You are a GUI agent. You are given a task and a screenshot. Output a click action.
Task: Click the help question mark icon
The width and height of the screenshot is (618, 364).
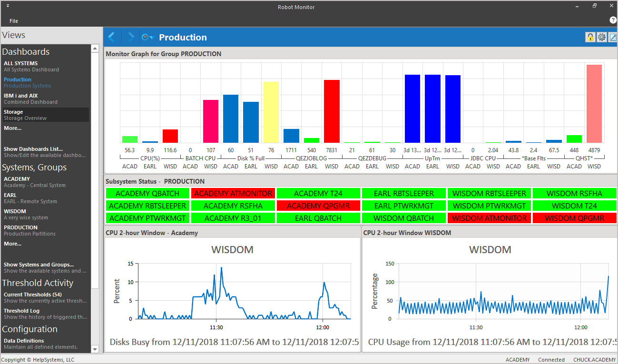pos(613,20)
